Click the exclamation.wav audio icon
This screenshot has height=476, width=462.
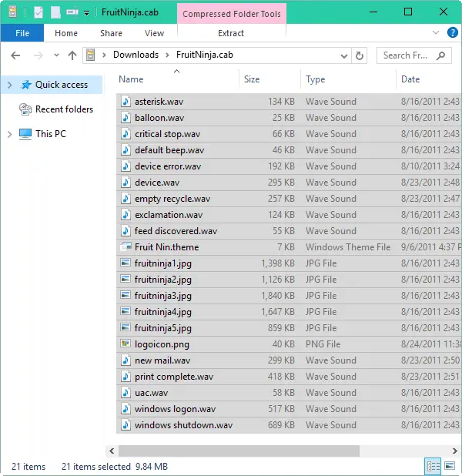point(126,214)
